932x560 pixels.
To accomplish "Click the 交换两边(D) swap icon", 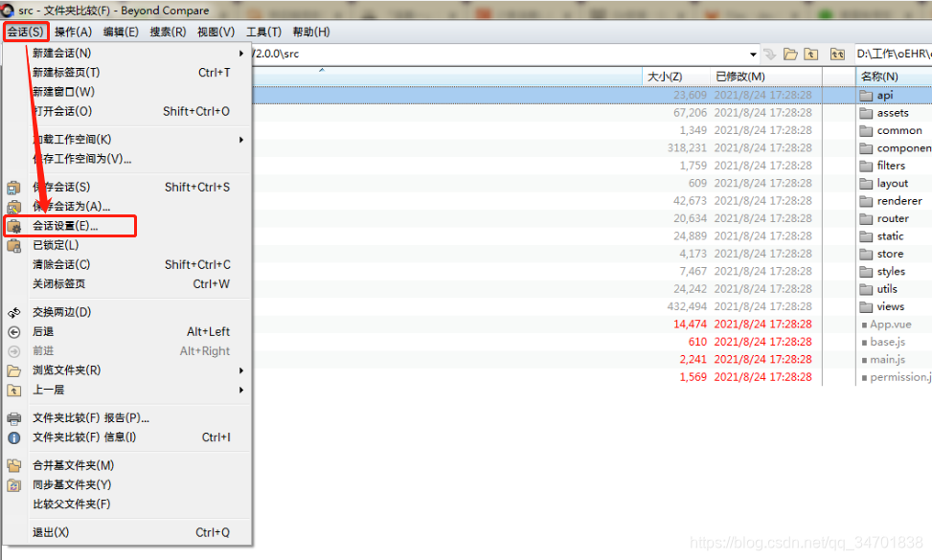I will (13, 312).
